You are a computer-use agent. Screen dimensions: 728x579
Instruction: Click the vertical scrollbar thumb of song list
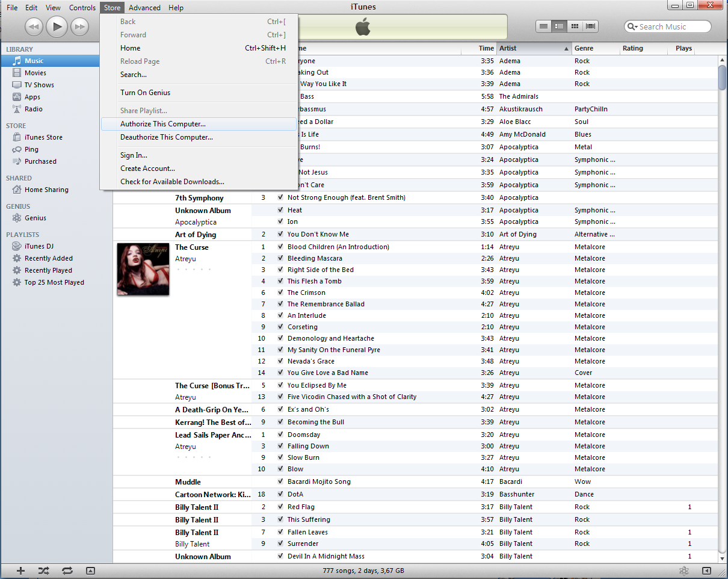[722, 77]
